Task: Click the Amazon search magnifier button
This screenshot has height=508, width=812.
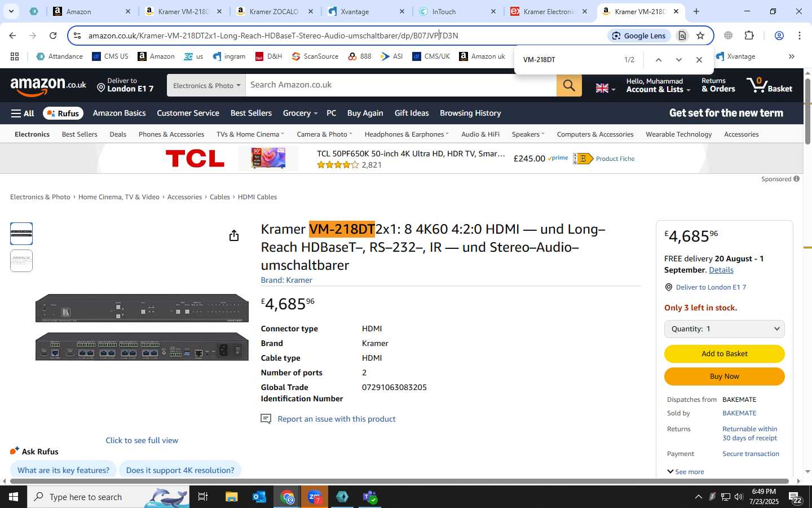Action: click(x=569, y=85)
